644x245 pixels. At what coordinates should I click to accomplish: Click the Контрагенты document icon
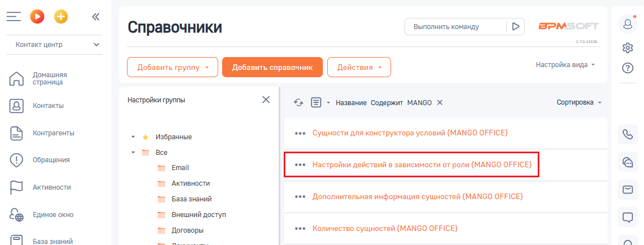(16, 133)
